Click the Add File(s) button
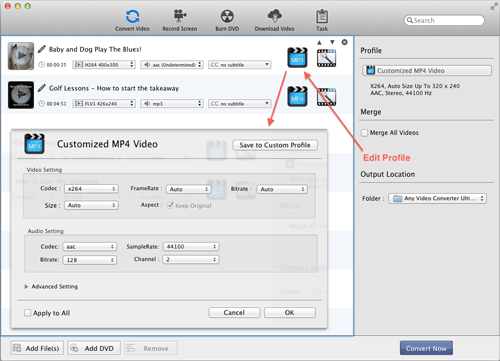 tap(37, 348)
